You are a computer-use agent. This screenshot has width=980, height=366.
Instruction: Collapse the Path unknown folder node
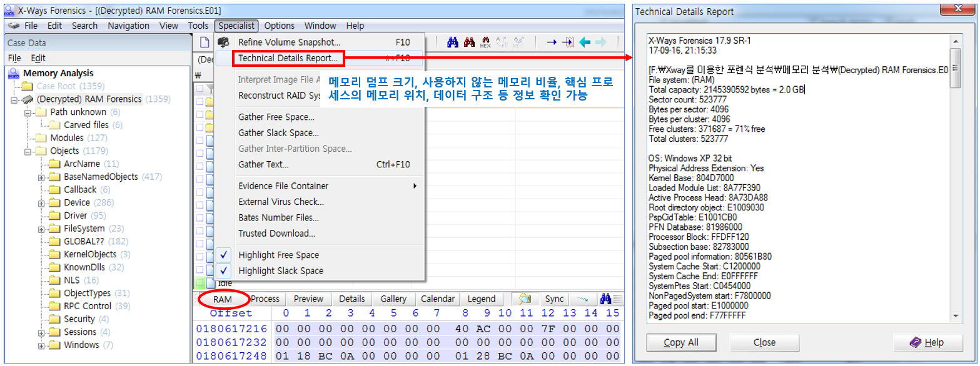click(x=28, y=112)
